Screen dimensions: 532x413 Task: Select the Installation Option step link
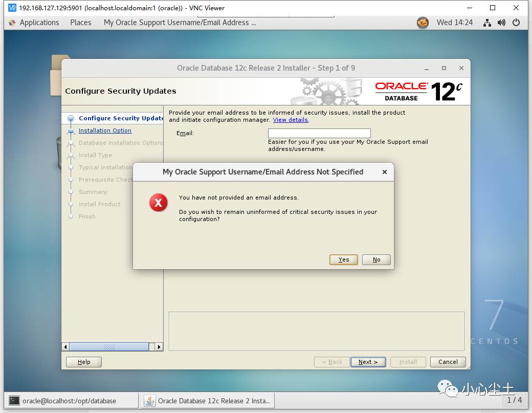click(105, 131)
